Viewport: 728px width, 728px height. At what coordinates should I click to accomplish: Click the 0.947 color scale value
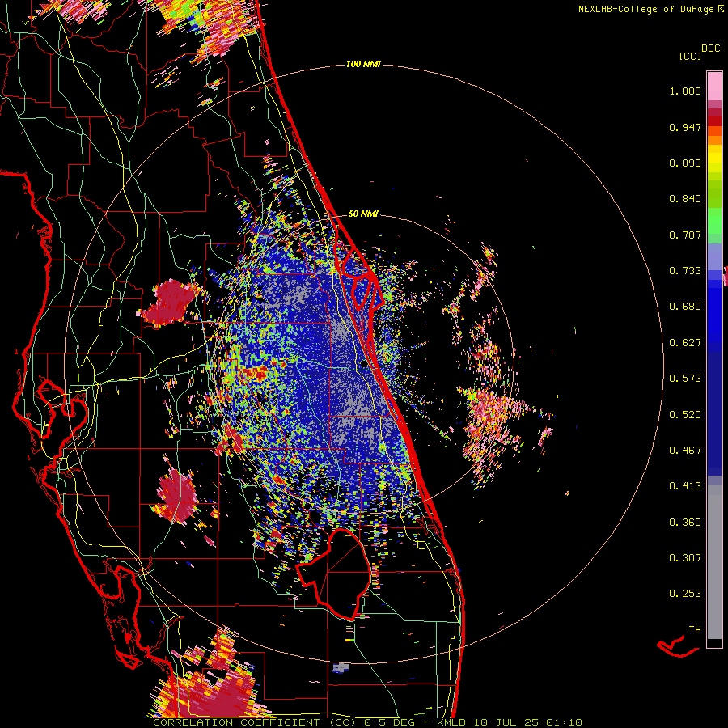pyautogui.click(x=685, y=127)
